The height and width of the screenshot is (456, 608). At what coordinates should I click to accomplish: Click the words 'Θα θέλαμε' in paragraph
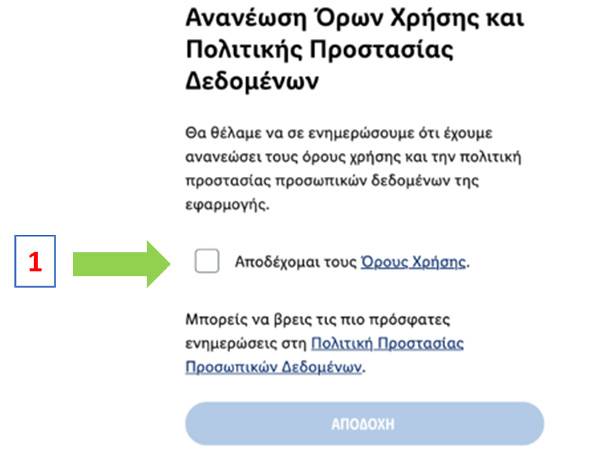223,133
